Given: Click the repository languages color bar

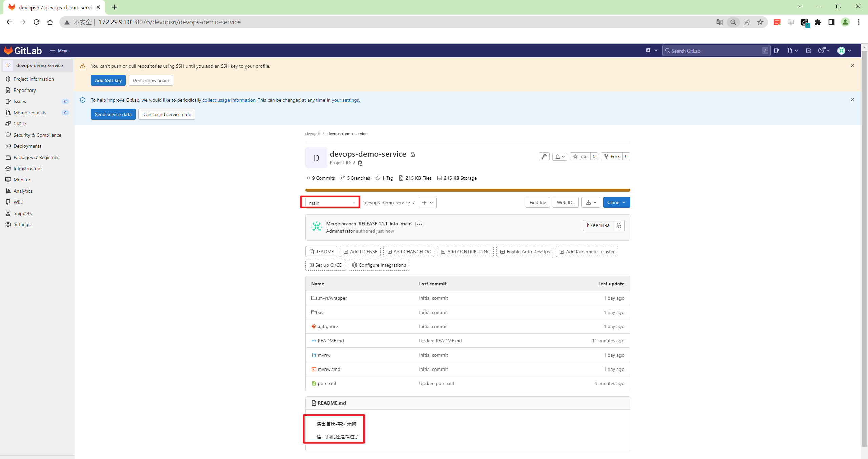Looking at the screenshot, I should [x=468, y=190].
